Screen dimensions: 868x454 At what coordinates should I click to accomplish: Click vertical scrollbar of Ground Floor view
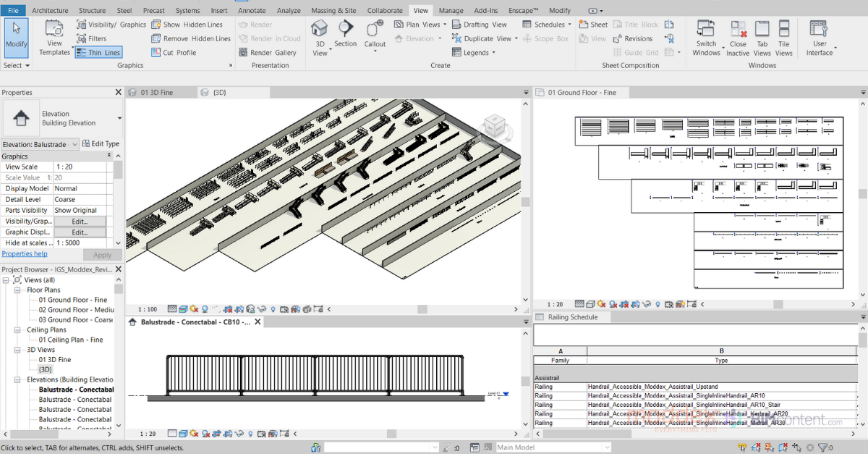pyautogui.click(x=863, y=196)
